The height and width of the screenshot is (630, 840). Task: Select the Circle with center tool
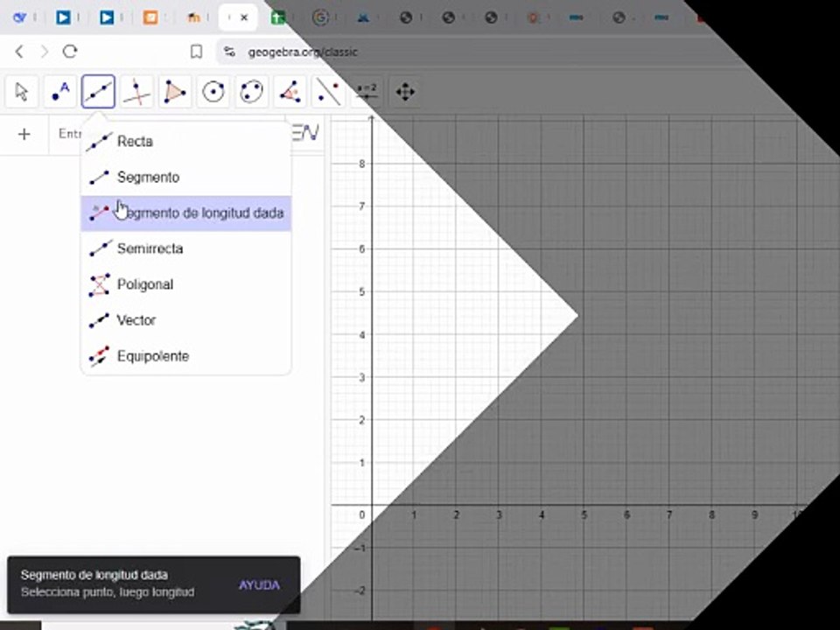click(213, 92)
